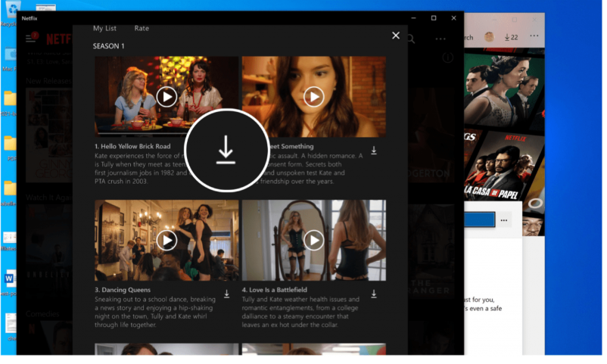The width and height of the screenshot is (607, 364).
Task: Select title '3. Dancing Queens'
Action: pos(123,290)
